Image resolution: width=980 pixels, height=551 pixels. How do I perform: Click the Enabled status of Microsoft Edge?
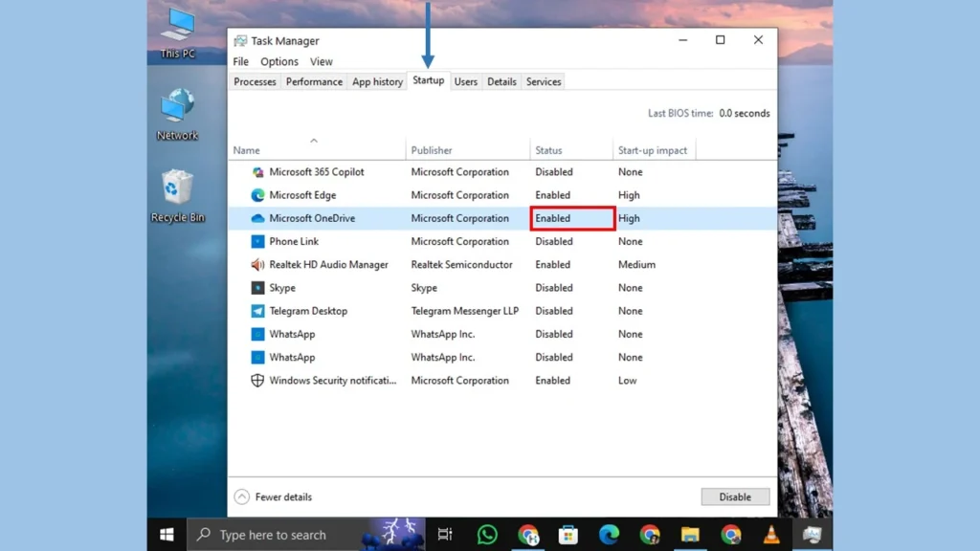click(552, 195)
